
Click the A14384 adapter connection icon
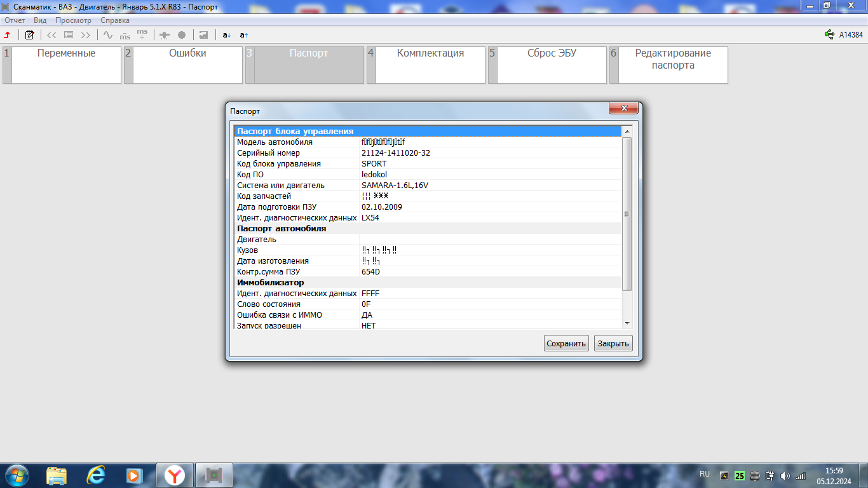(x=829, y=35)
